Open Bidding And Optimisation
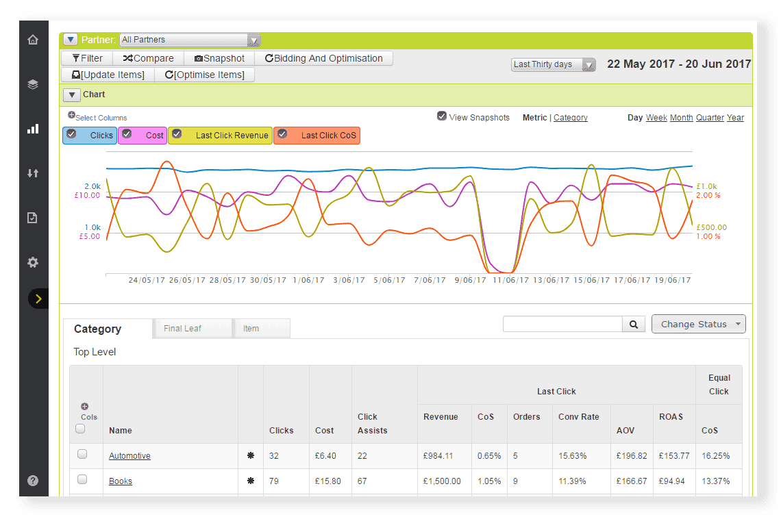 click(324, 58)
